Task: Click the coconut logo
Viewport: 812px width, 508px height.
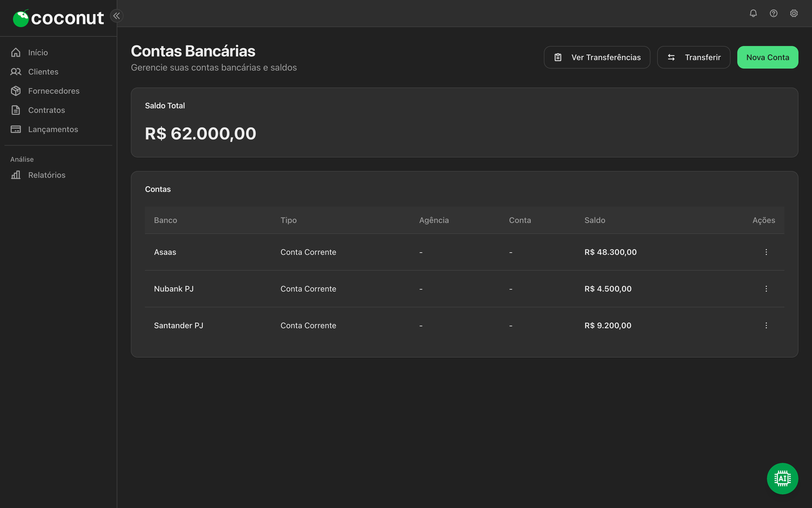Action: pos(58,18)
